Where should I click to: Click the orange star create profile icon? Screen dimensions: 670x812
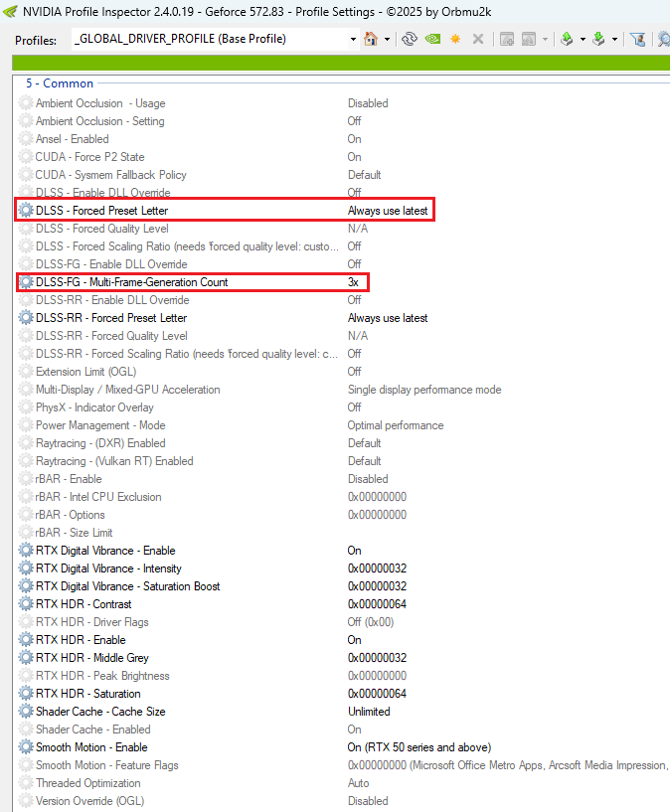[x=455, y=39]
